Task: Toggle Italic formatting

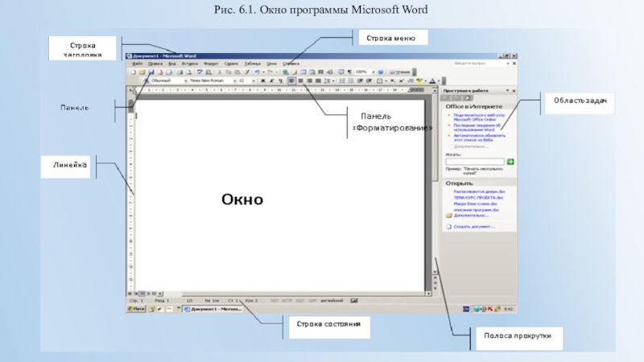Action: pos(272,81)
